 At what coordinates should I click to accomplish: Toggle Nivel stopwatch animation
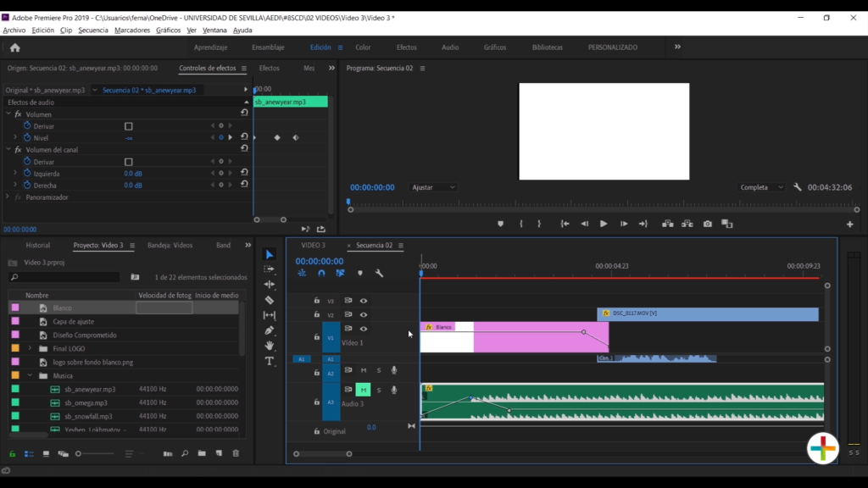pyautogui.click(x=27, y=137)
